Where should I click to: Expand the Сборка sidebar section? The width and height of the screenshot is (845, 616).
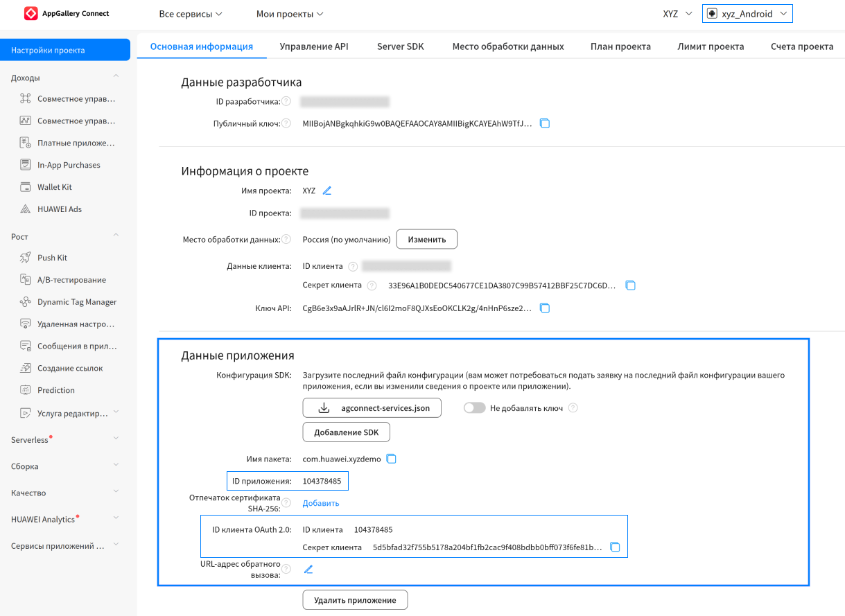[x=116, y=466]
